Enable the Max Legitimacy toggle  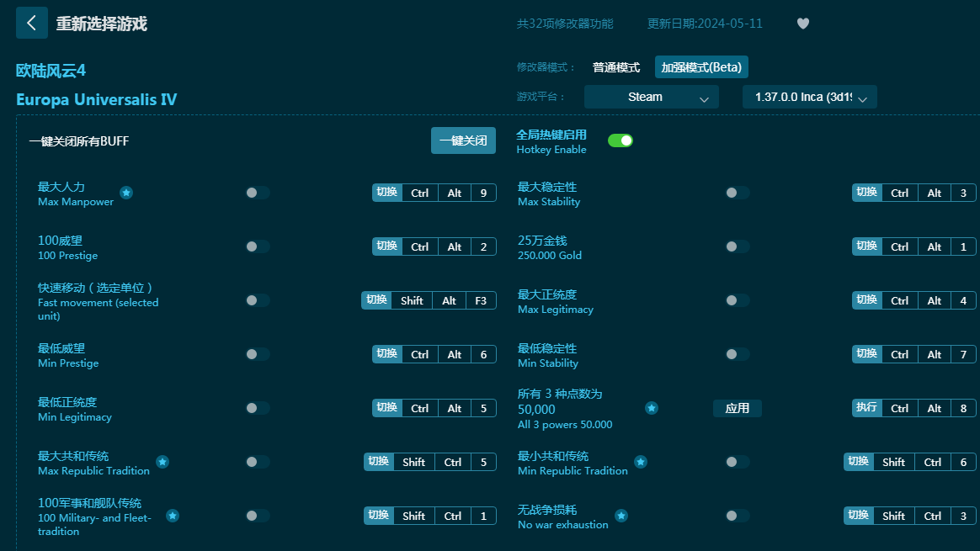click(x=738, y=299)
